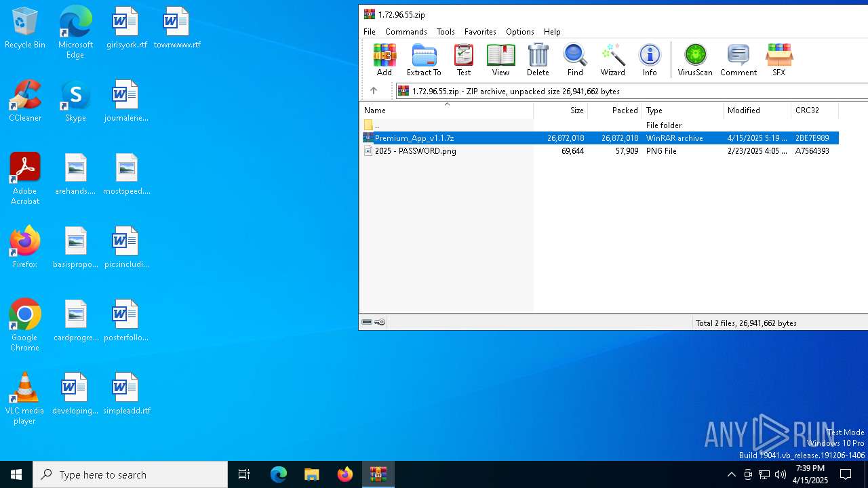This screenshot has height=488, width=868.
Task: Open Google Chrome desktop shortcut
Action: click(25, 325)
